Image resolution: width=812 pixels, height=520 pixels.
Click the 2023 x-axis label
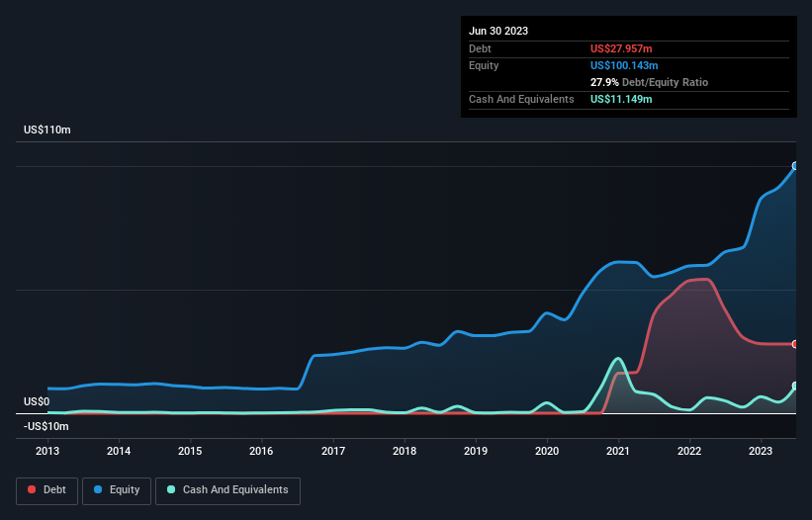(x=761, y=451)
